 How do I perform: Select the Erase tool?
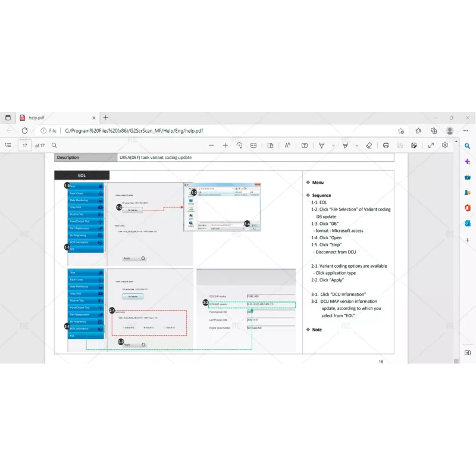(x=369, y=145)
